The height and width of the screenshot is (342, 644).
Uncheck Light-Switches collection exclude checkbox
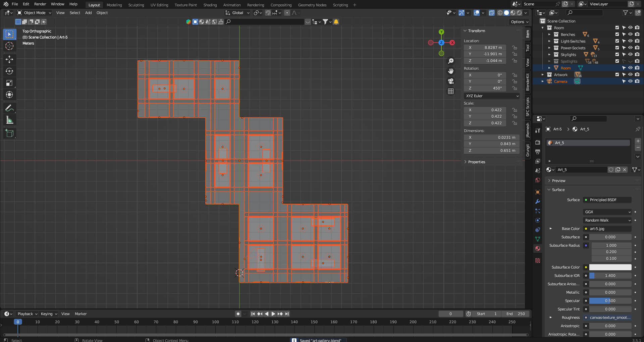[x=617, y=41]
